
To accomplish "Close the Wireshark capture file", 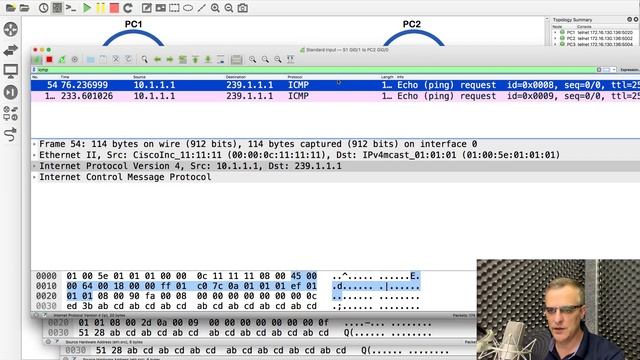I will (116, 60).
